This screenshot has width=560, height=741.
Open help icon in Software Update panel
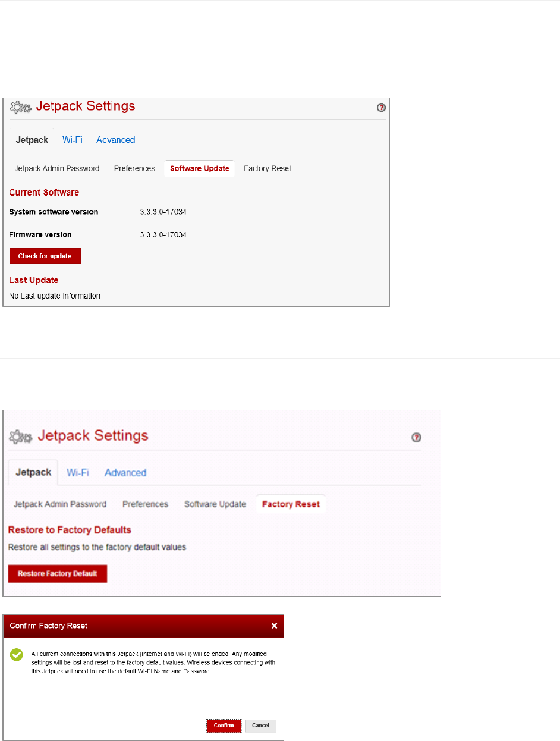click(x=381, y=108)
